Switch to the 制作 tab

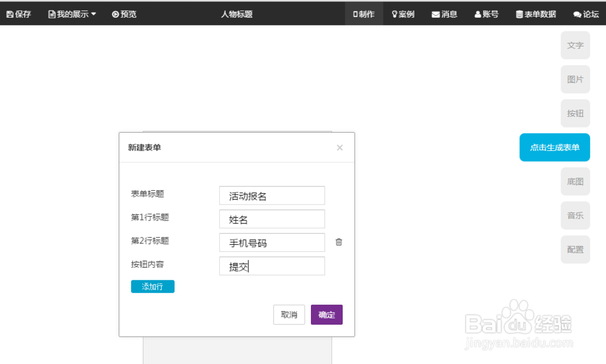pos(364,14)
